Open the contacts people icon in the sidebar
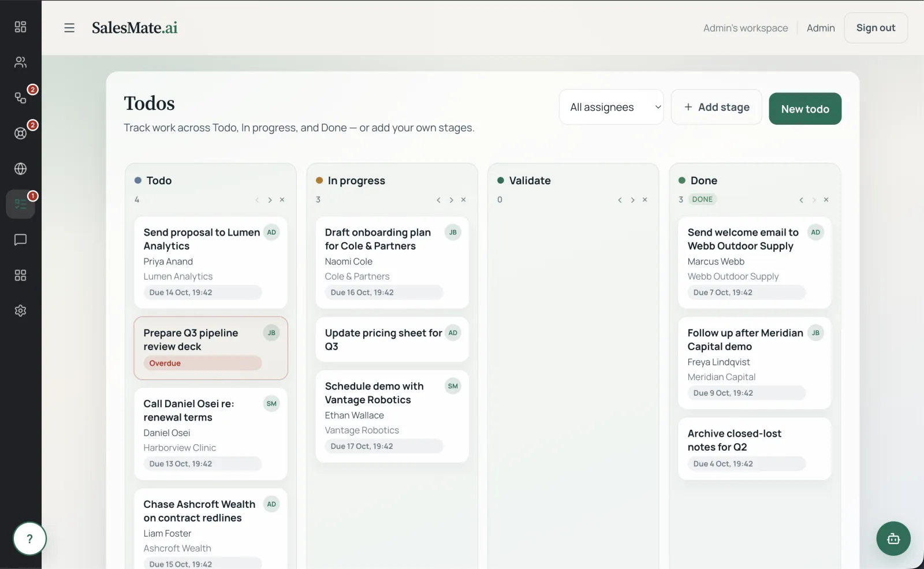The width and height of the screenshot is (924, 569). 20,62
